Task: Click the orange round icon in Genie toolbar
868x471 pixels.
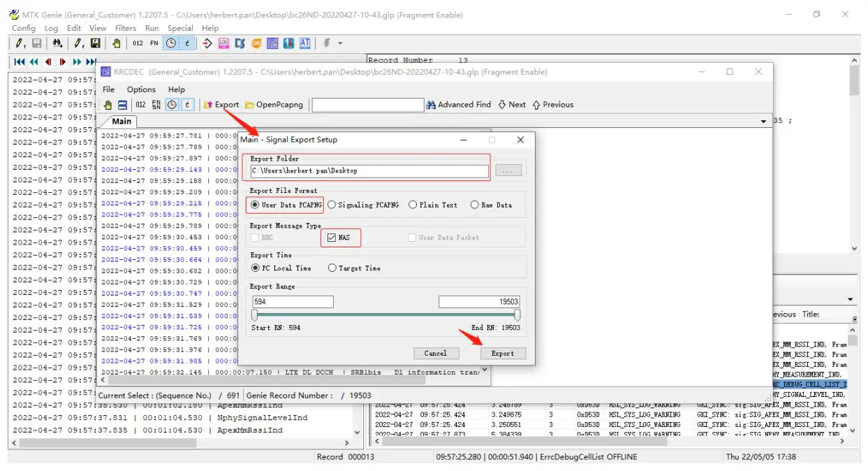Action: pos(256,43)
